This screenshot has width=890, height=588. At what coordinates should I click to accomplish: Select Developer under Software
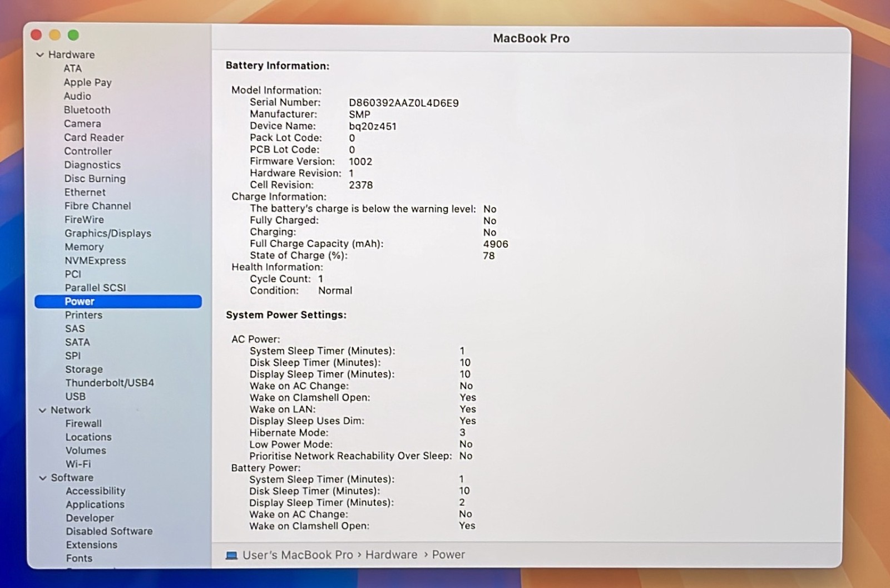[x=90, y=518]
